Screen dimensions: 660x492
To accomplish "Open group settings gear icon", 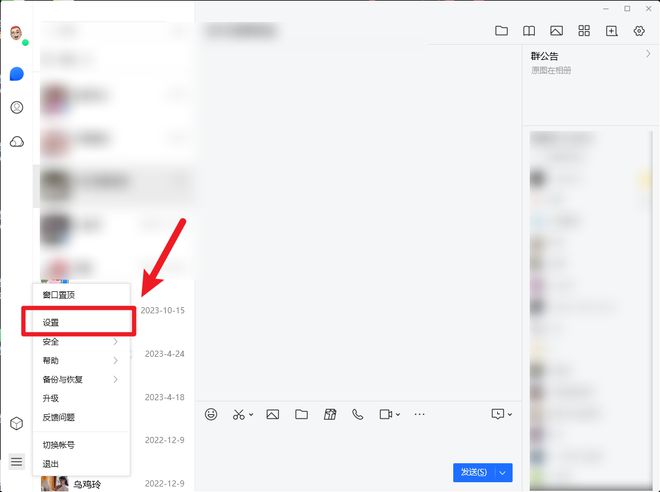I will click(639, 31).
